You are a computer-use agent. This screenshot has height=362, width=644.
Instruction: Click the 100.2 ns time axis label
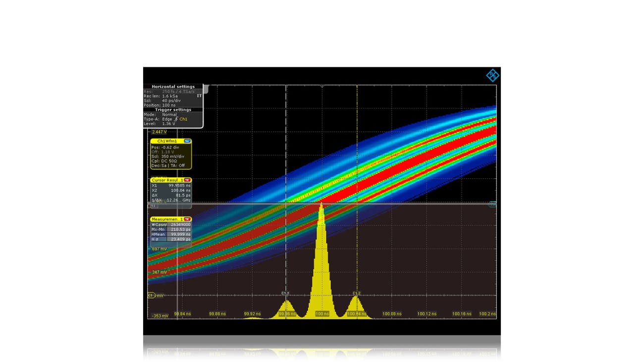(487, 314)
